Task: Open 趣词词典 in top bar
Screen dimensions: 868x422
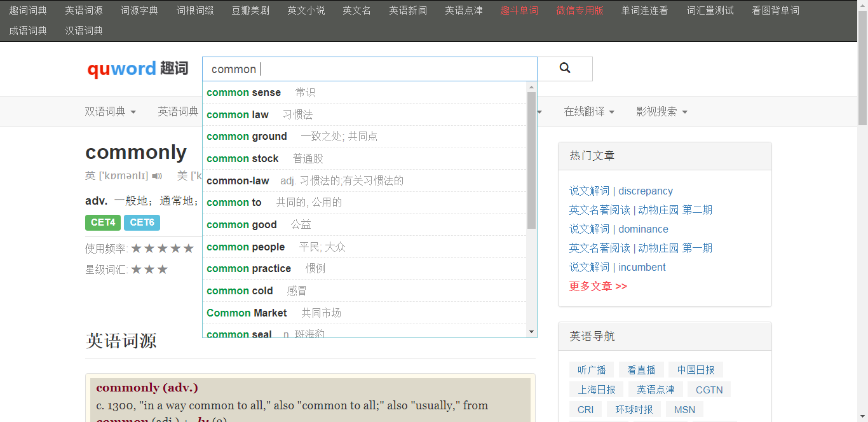Action: coord(28,10)
